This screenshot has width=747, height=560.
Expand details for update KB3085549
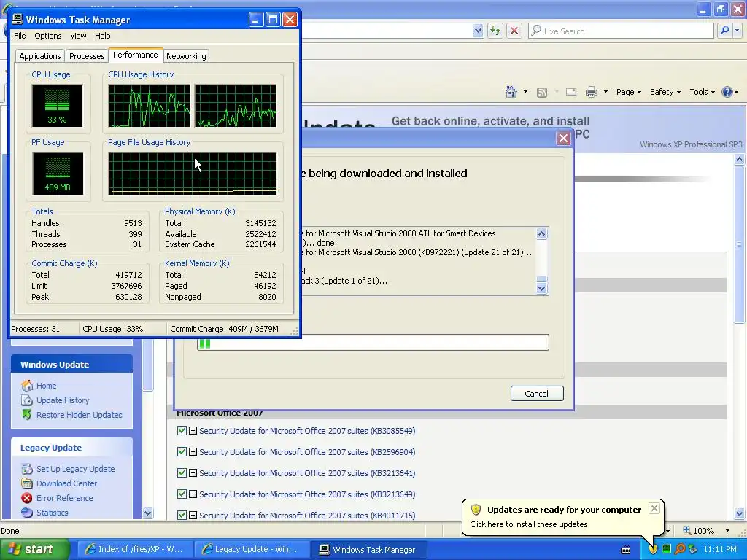193,430
